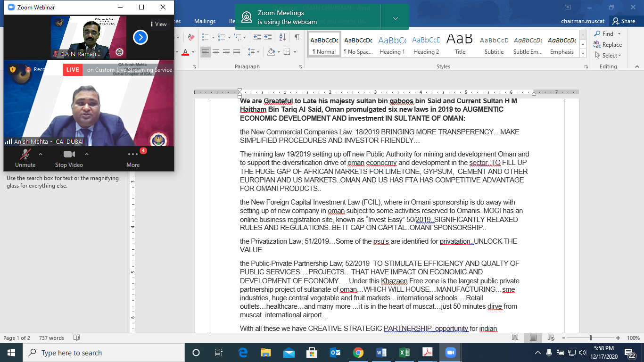Screen dimensions: 644x362
Task: Open the Mailings ribbon tab
Action: pyautogui.click(x=205, y=21)
